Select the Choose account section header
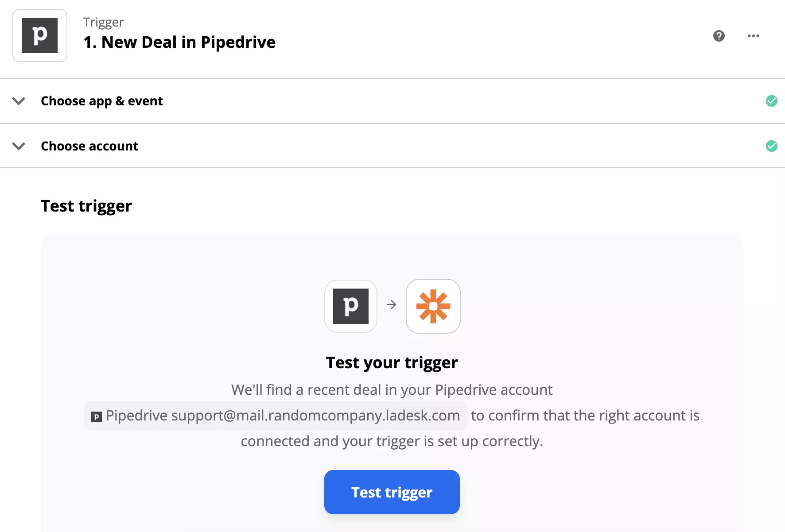Screen dimensions: 785x532 point(89,146)
